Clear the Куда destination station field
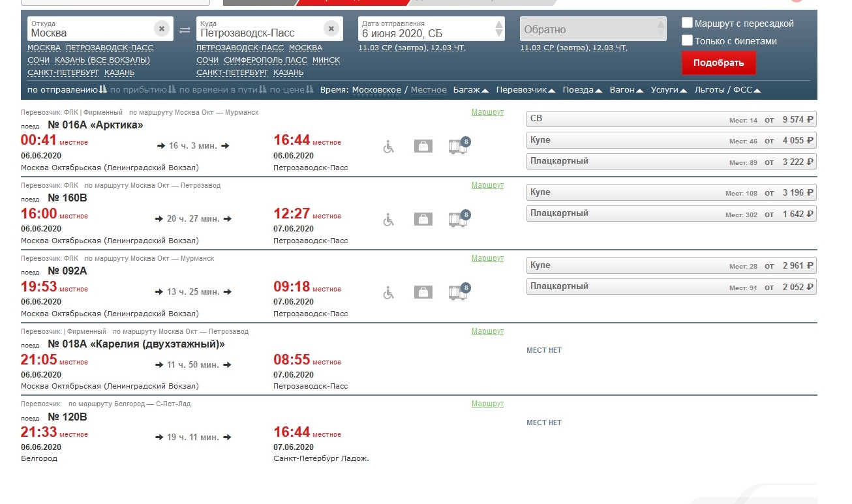 331,29
